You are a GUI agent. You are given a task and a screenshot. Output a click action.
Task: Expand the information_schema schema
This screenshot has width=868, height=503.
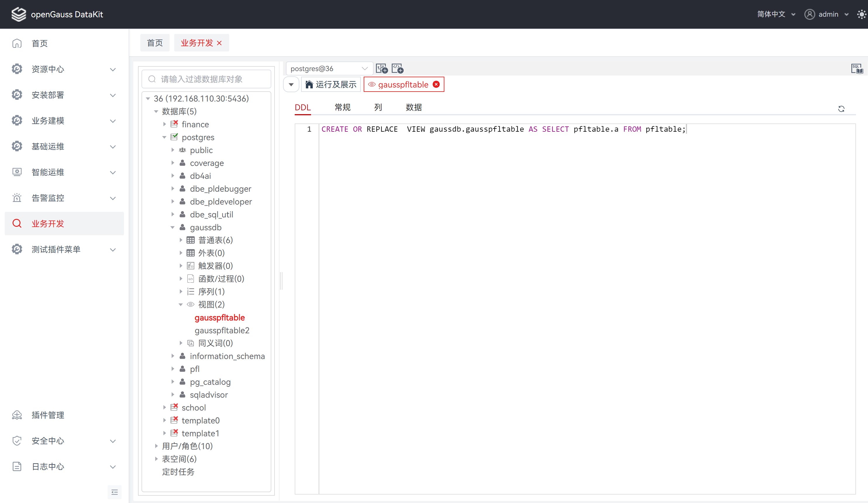(x=172, y=356)
